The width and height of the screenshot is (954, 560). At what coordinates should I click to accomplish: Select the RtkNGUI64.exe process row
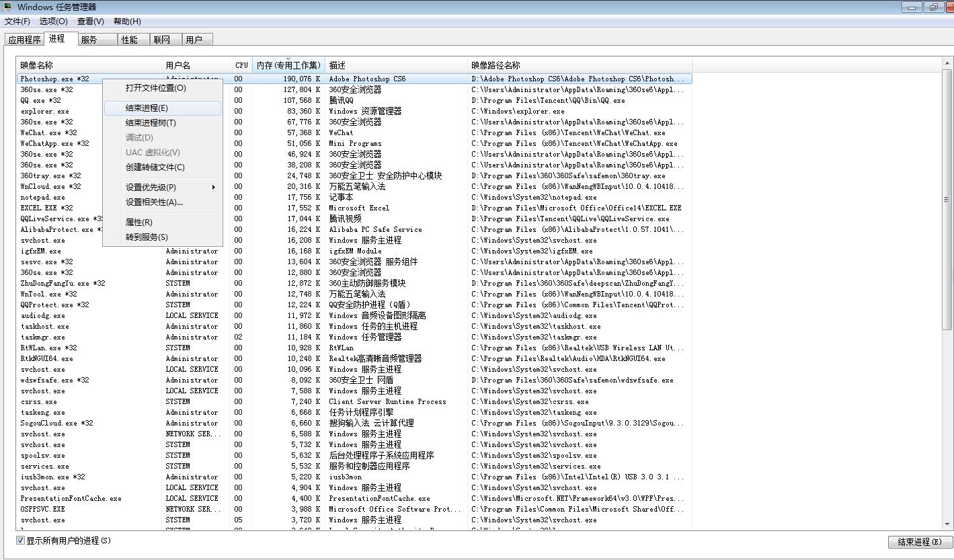(354, 358)
